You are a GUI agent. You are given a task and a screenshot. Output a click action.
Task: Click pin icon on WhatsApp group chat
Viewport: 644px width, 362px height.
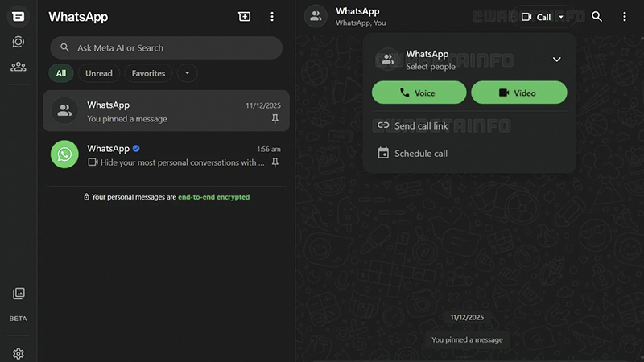pyautogui.click(x=275, y=119)
